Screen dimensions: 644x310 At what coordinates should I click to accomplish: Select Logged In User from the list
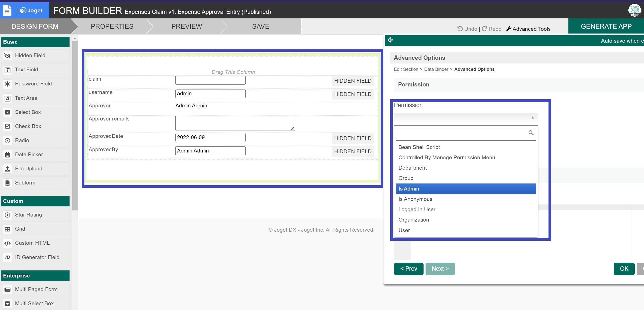click(417, 209)
